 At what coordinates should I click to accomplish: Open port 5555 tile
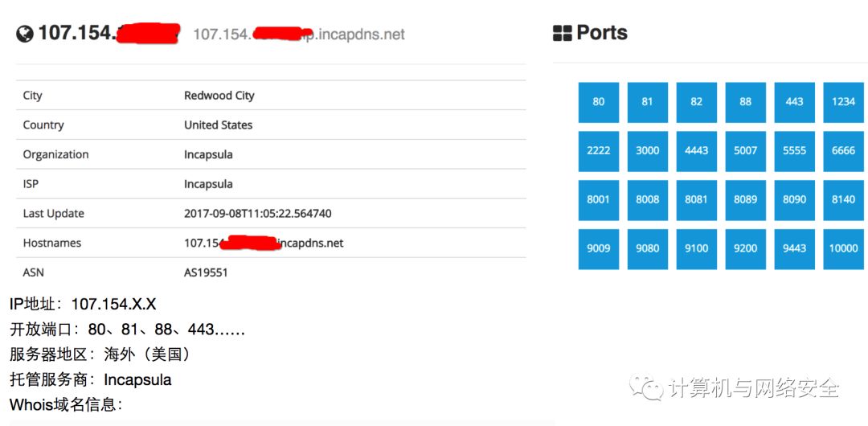[794, 151]
